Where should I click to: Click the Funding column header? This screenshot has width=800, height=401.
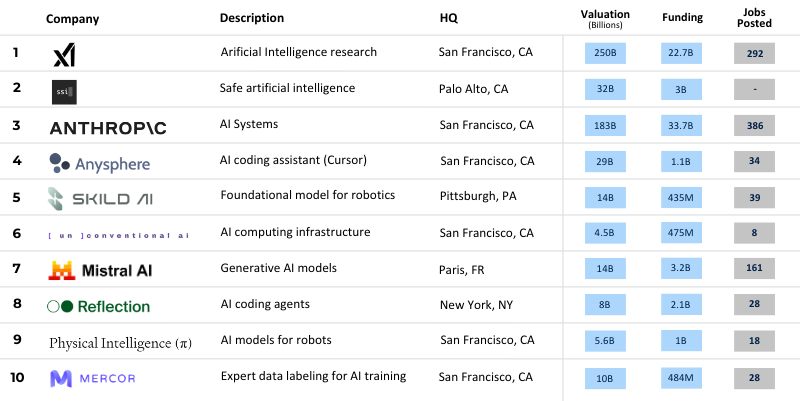tap(682, 19)
